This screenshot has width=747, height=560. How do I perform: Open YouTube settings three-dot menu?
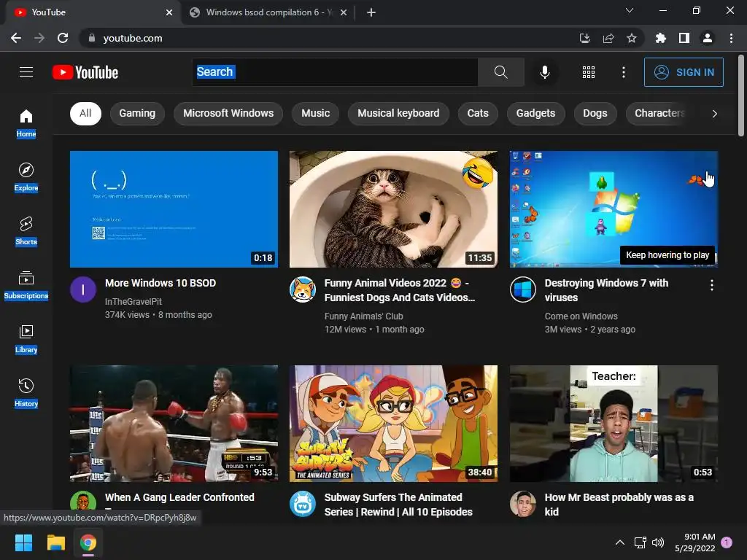[x=623, y=72]
